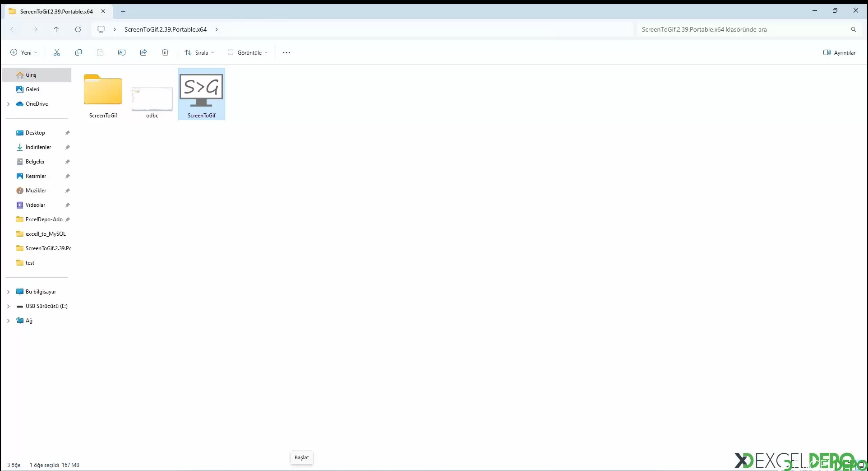Screen dimensions: 868x471
Task: Toggle the Ayrıntılar details pane
Action: click(840, 53)
